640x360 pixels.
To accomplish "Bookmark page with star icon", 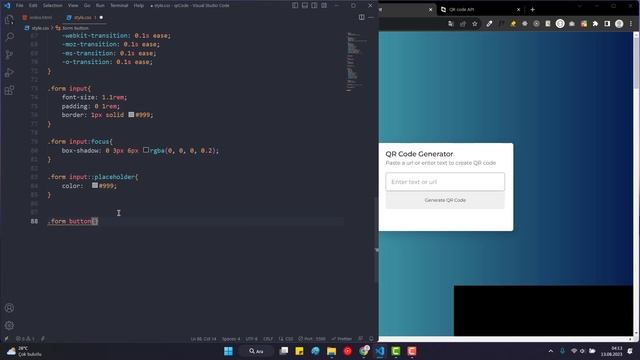I will pos(475,24).
